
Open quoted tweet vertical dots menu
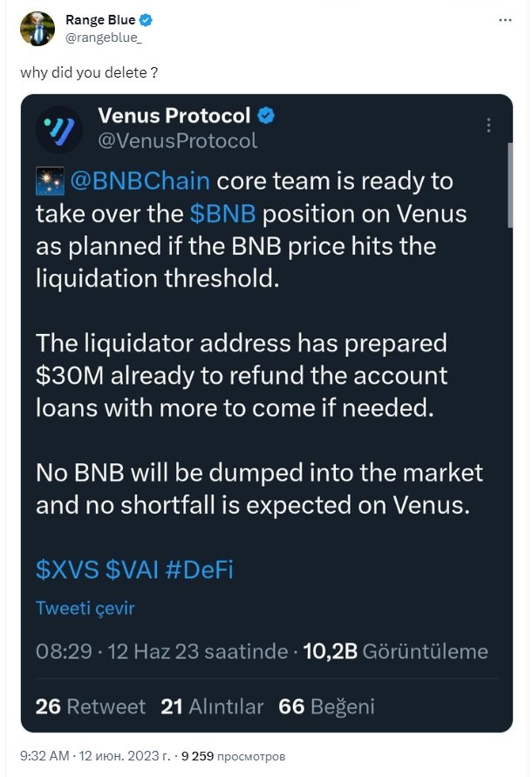[489, 125]
